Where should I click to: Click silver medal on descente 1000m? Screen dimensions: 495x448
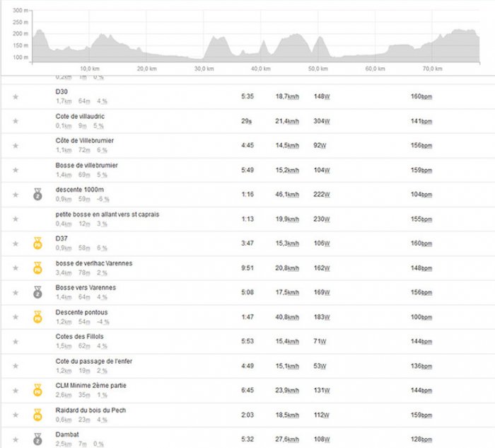coord(37,195)
